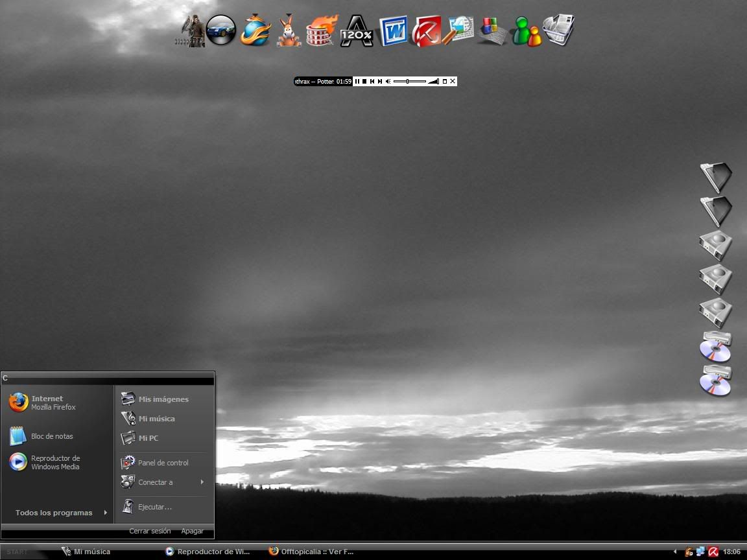Viewport: 747px width, 560px height.
Task: Mute the mini player sound
Action: [x=388, y=82]
